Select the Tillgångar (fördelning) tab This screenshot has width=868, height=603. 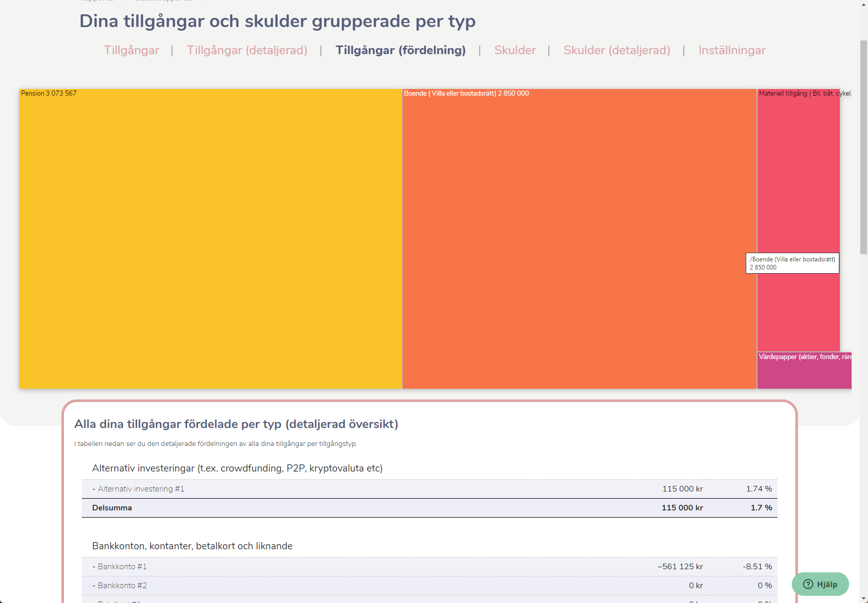[400, 50]
